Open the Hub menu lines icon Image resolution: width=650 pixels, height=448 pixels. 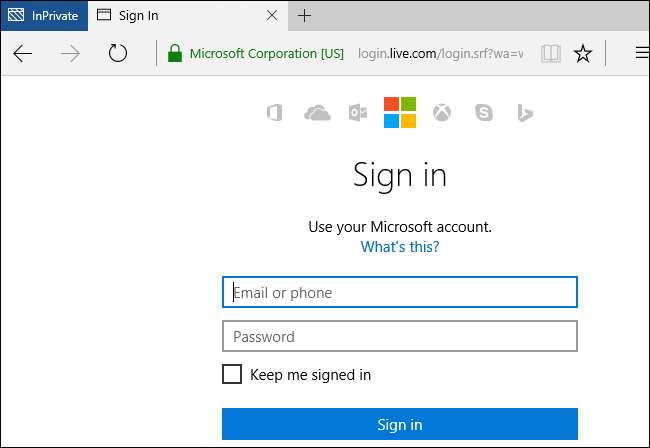(x=643, y=53)
